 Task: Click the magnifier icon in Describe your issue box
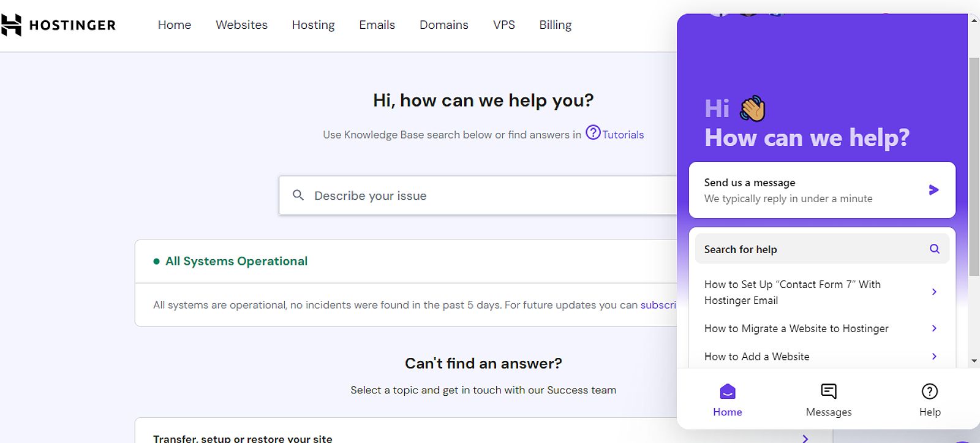click(x=298, y=195)
